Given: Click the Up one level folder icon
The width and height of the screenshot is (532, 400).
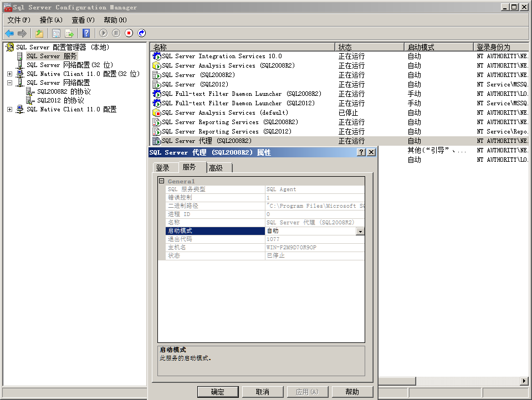Looking at the screenshot, I should (39, 33).
